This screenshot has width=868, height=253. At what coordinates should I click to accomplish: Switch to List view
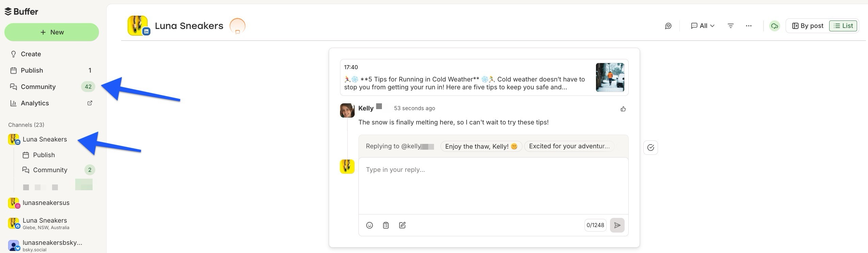coord(843,26)
